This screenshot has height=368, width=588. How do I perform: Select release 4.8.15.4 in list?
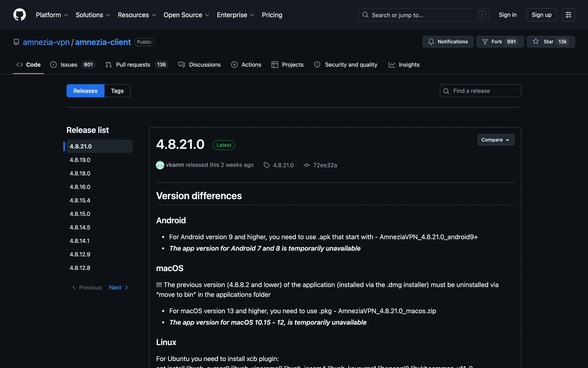coord(100,200)
